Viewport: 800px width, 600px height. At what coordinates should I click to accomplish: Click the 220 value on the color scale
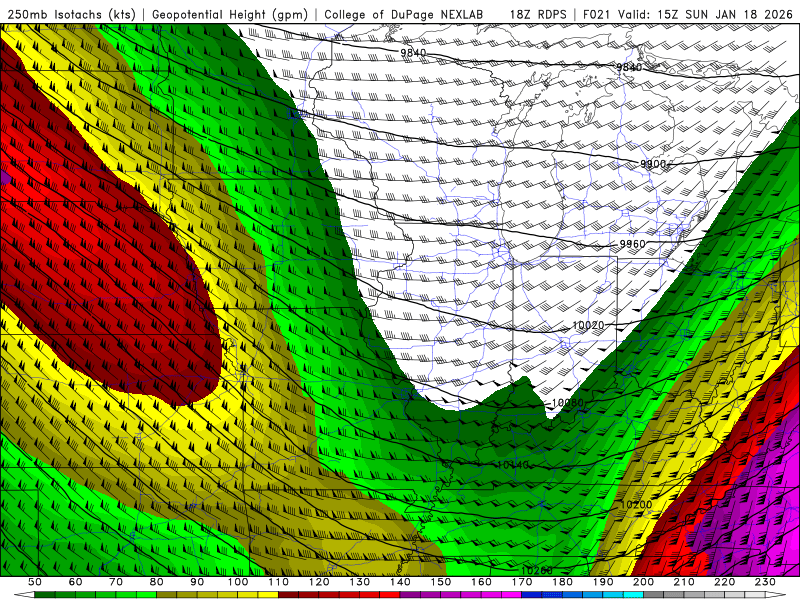[x=724, y=582]
